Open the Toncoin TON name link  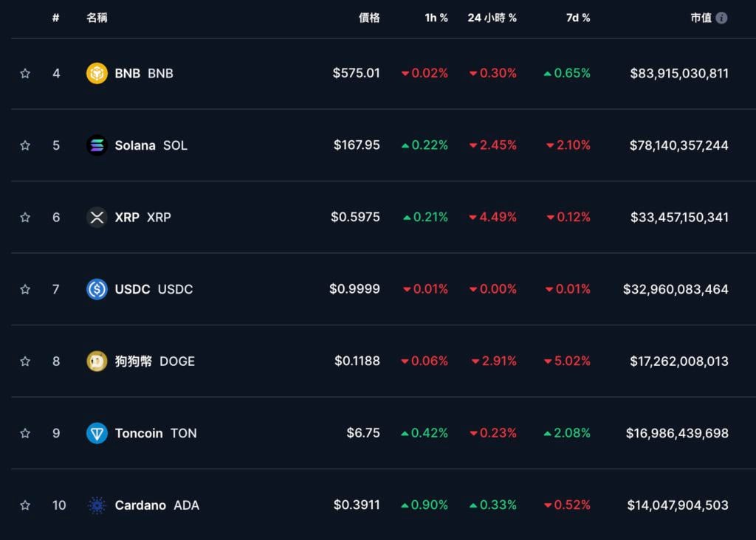tap(156, 433)
